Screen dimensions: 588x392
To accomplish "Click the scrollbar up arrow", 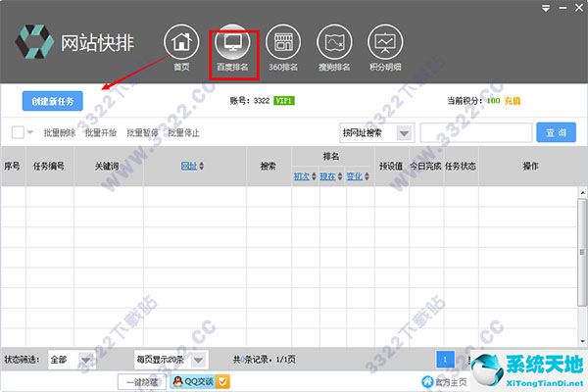I will tap(582, 193).
